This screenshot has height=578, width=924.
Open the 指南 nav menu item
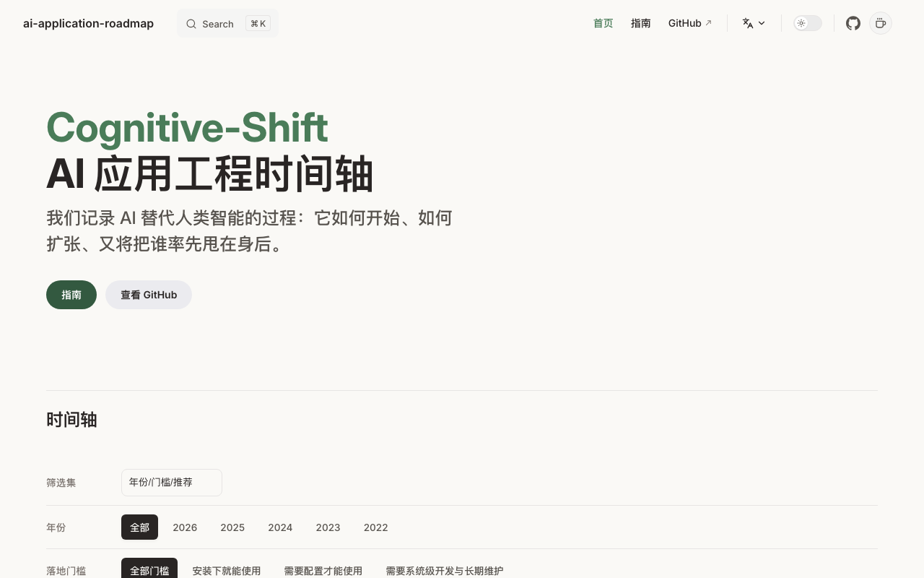(x=641, y=23)
